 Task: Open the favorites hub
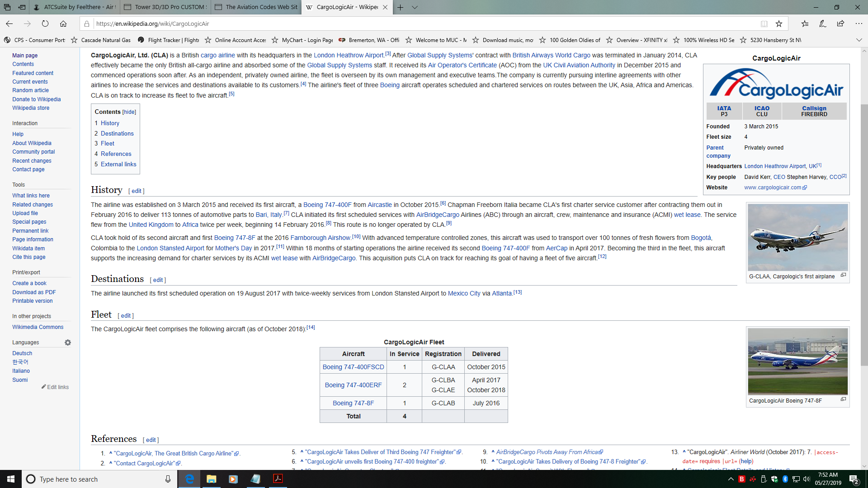pyautogui.click(x=805, y=23)
